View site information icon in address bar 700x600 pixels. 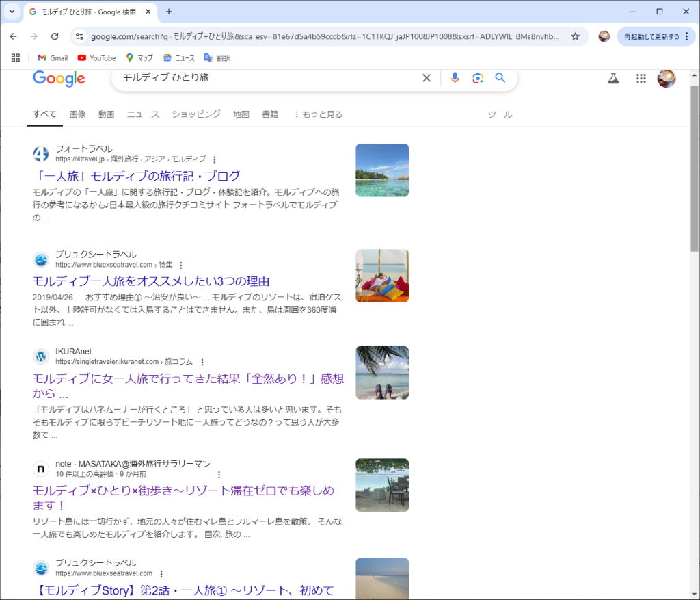pyautogui.click(x=79, y=36)
